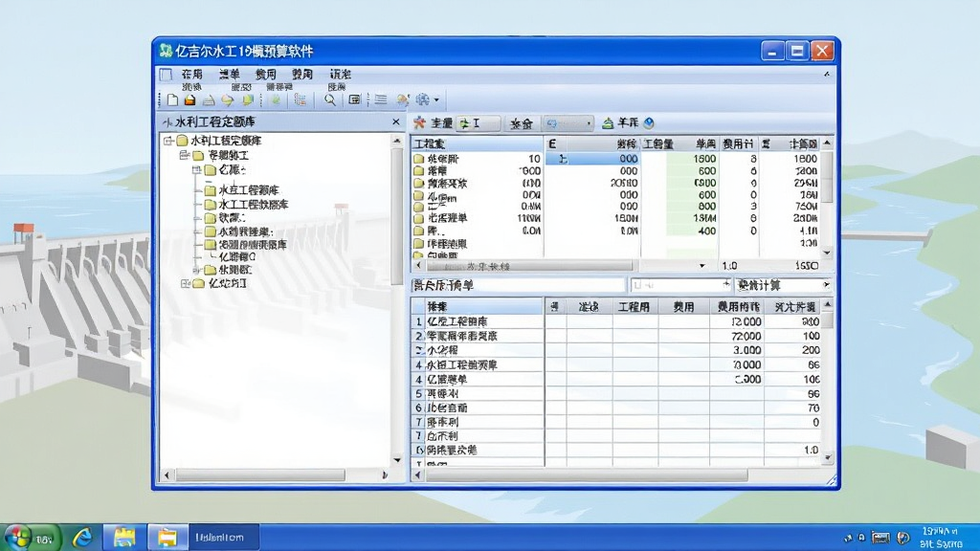Image resolution: width=980 pixels, height=551 pixels.
Task: Click the blue globe icon beside library label
Action: point(649,123)
